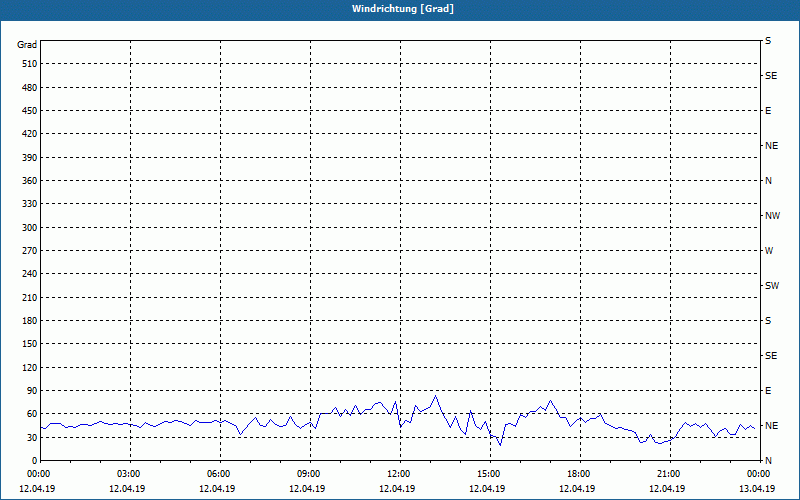Select the 12.04.19 date beneath 06:00
This screenshot has height=500, width=800.
point(217,489)
